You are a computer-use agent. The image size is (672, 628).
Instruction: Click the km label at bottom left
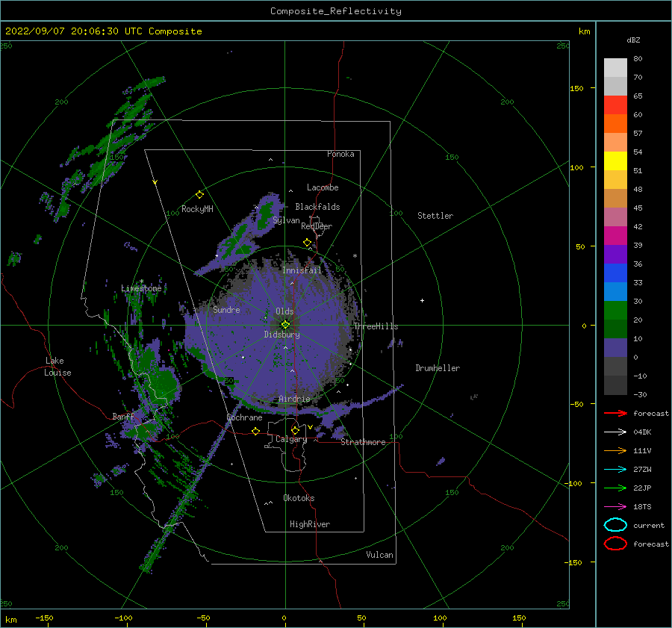click(10, 620)
